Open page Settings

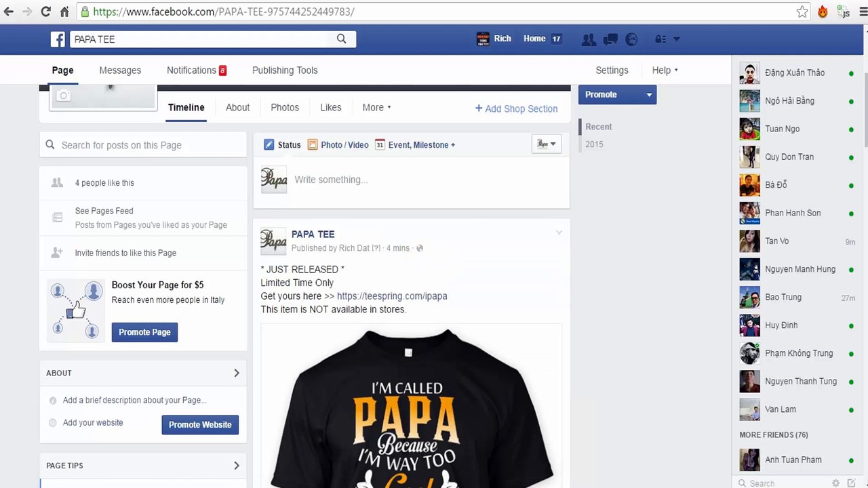pyautogui.click(x=612, y=70)
